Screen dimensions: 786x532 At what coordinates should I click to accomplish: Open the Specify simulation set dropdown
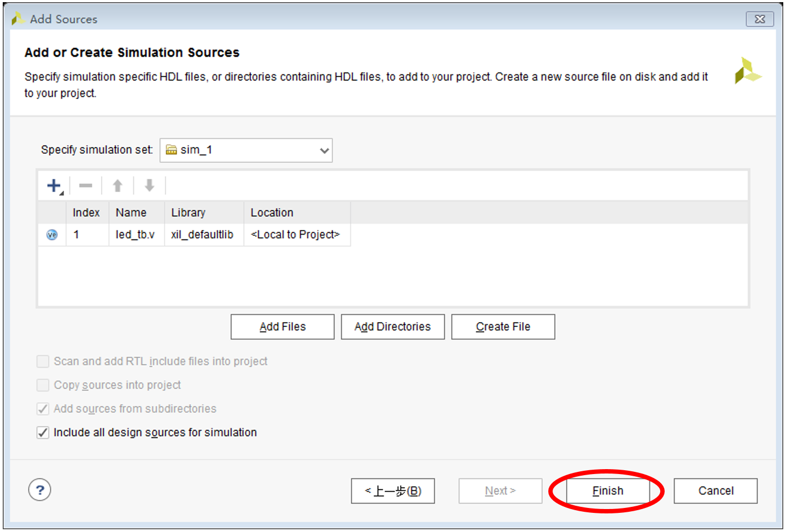(246, 150)
